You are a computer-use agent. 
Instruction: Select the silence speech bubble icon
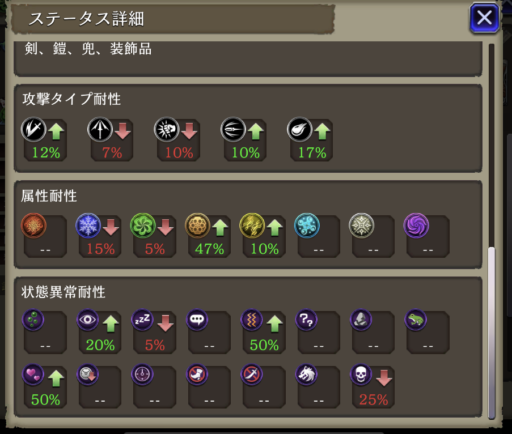click(197, 320)
